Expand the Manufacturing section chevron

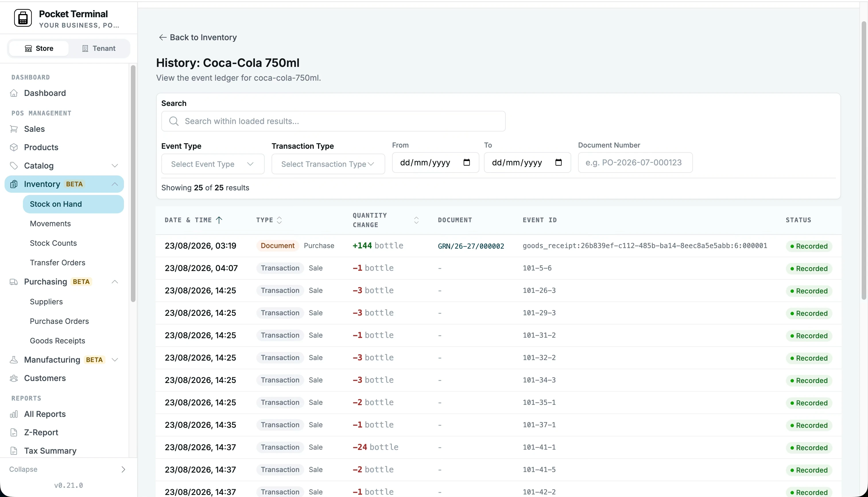115,360
